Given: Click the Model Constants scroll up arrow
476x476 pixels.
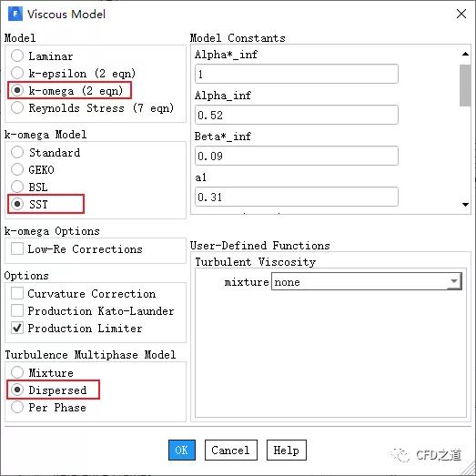Looking at the screenshot, I should [x=465, y=54].
